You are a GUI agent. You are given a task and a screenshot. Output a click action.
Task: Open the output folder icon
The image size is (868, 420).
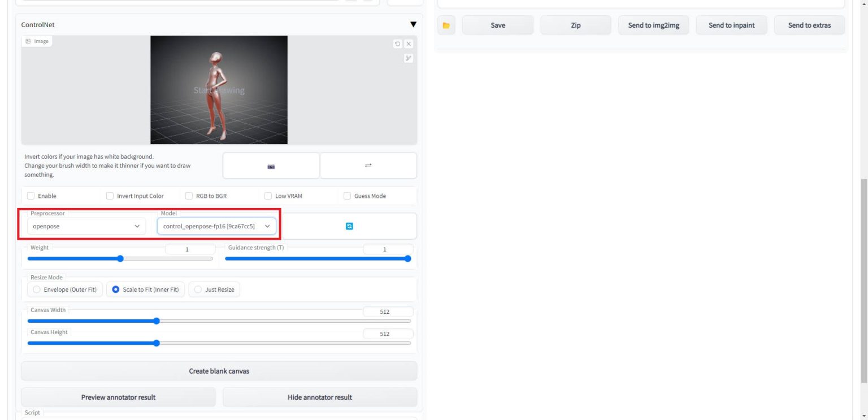point(446,25)
